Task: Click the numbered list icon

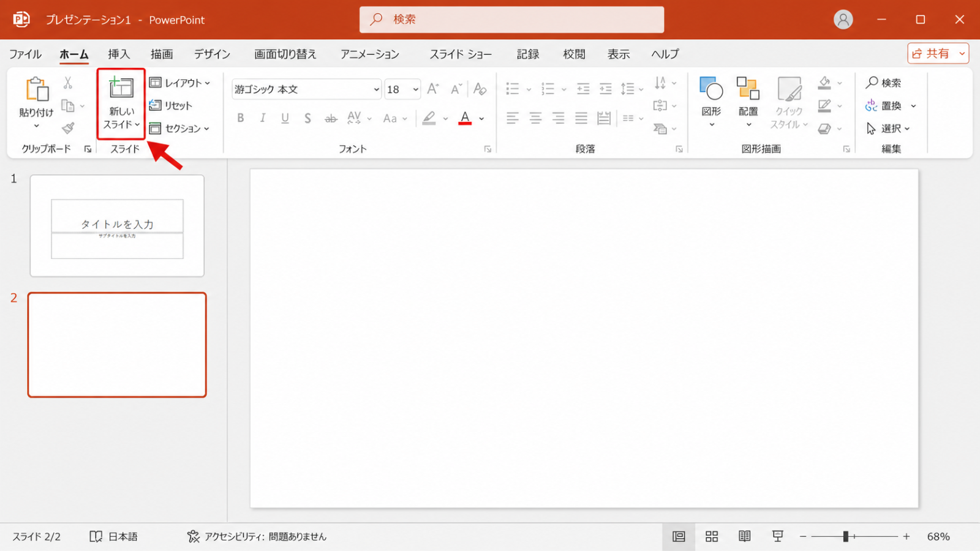Action: (x=548, y=89)
